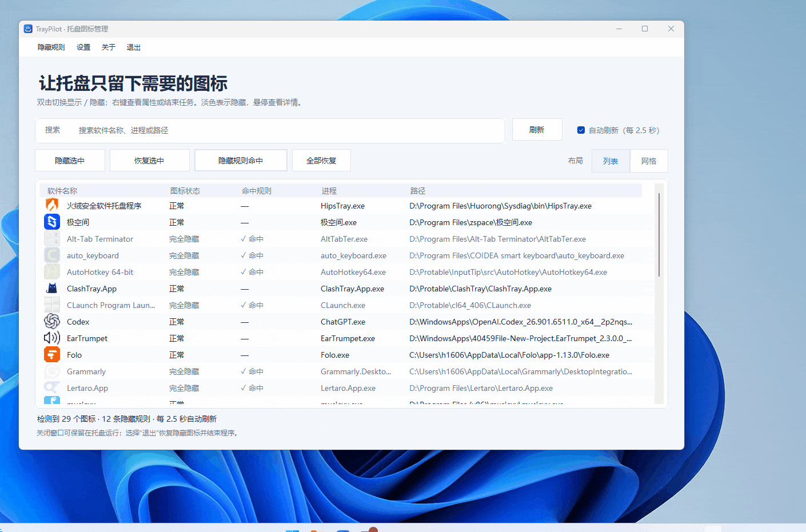The image size is (806, 532).
Task: Click the CLaunch.exe process cell
Action: pyautogui.click(x=343, y=305)
